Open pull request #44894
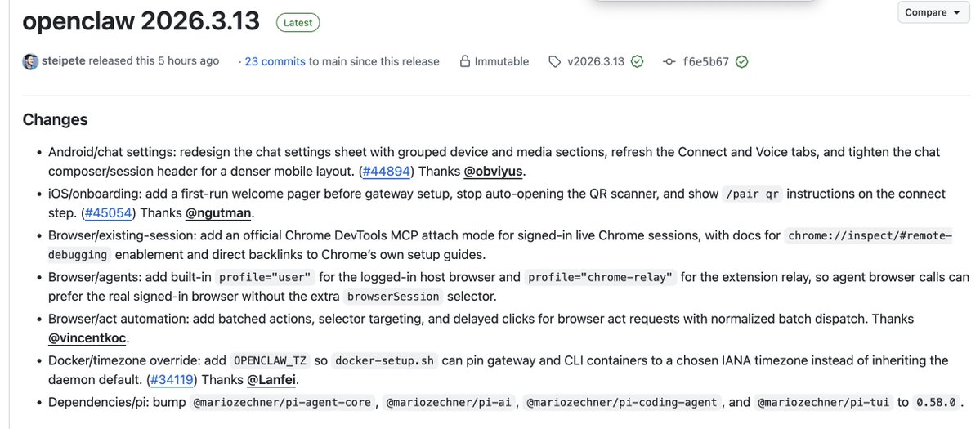980x429 pixels. click(388, 172)
